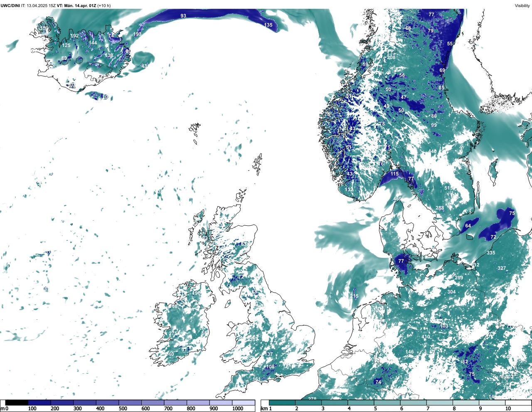Viewport: 532px width, 412px height.
Task: Click the "99" value over central Sweden
Action: (x=434, y=125)
